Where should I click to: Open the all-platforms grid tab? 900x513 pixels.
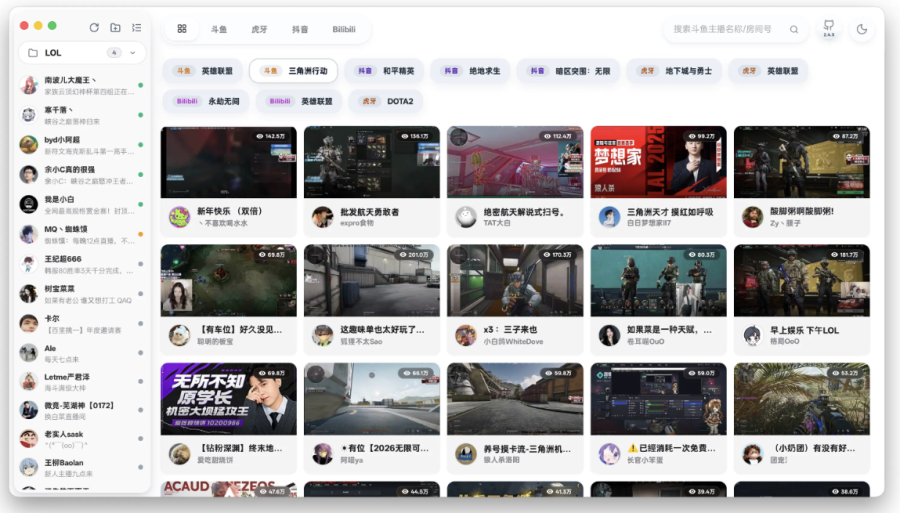(182, 29)
